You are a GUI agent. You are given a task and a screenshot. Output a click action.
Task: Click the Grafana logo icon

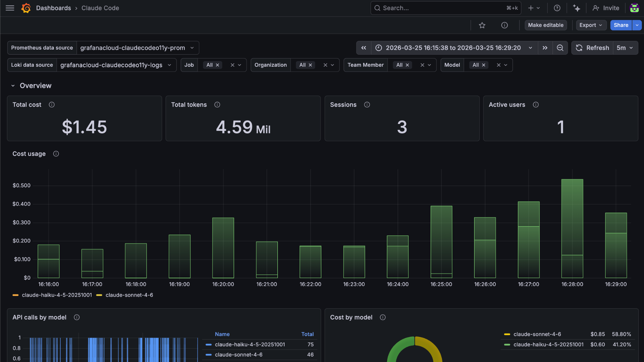pyautogui.click(x=26, y=8)
